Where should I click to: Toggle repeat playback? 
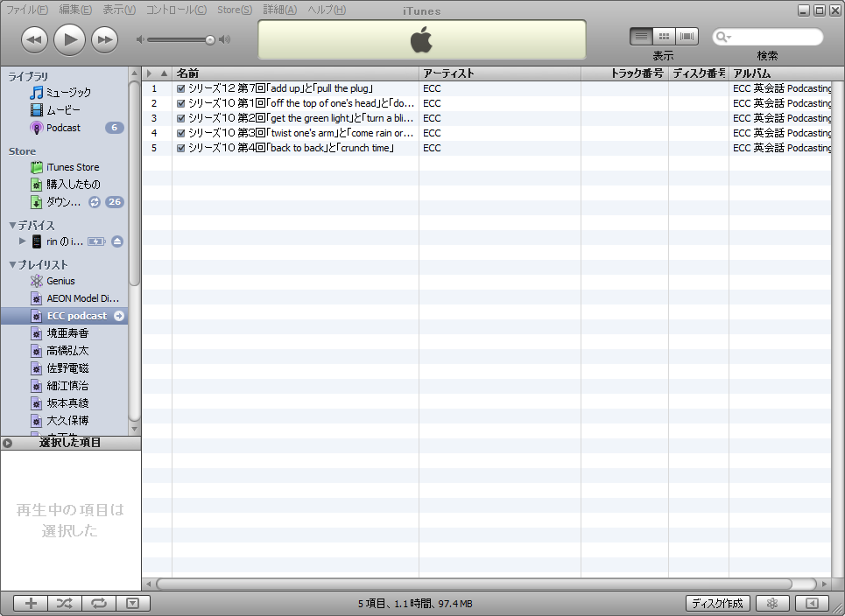99,603
